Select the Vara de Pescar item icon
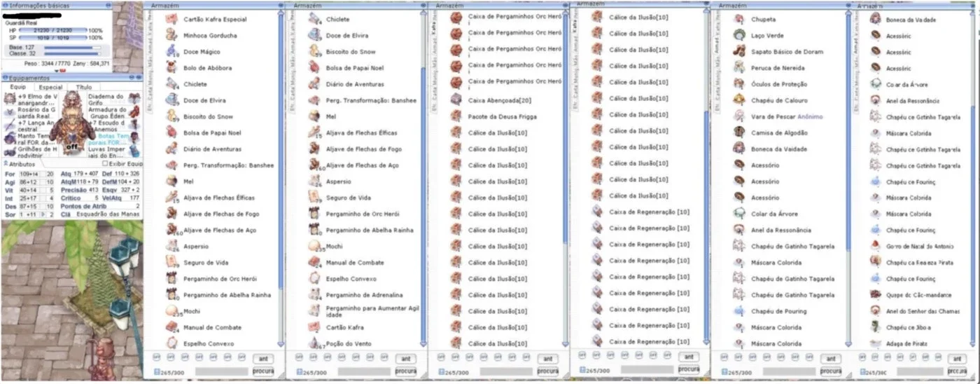The width and height of the screenshot is (980, 384). pyautogui.click(x=739, y=116)
